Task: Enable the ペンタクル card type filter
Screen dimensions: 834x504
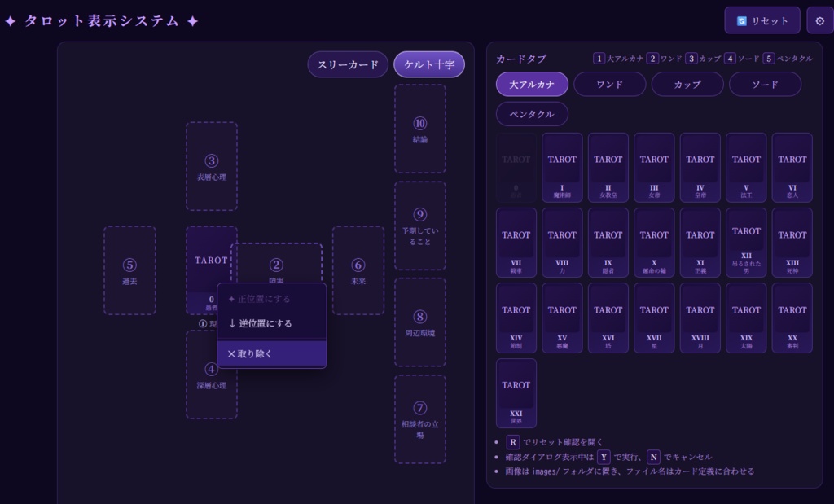Action: 532,114
